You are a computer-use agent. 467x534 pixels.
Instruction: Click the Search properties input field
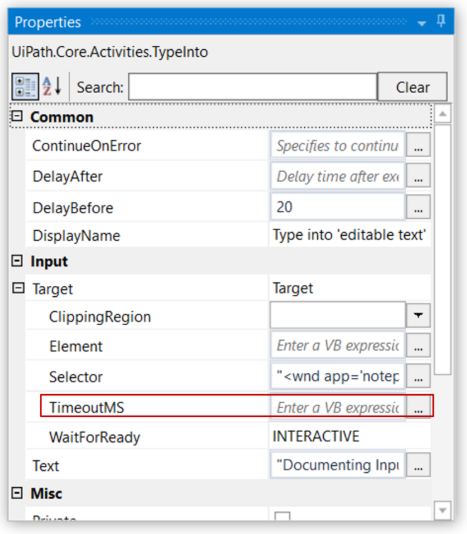pos(253,87)
